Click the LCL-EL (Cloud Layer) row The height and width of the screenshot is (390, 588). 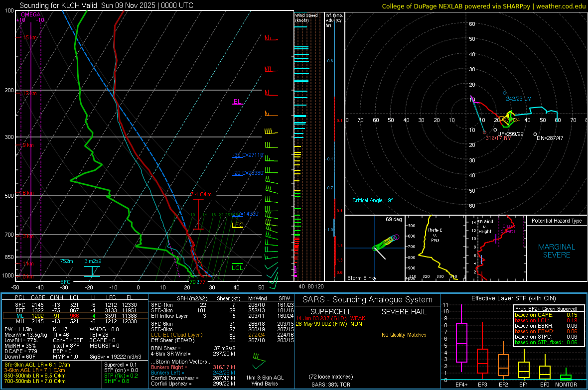click(222, 335)
